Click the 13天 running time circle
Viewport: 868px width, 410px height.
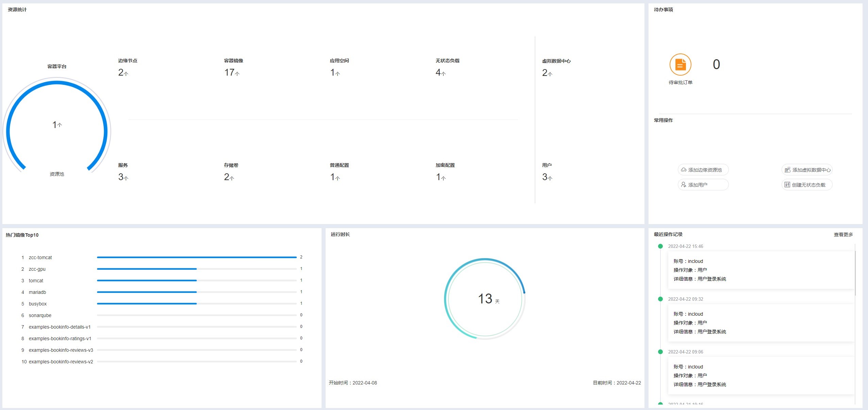pyautogui.click(x=485, y=299)
